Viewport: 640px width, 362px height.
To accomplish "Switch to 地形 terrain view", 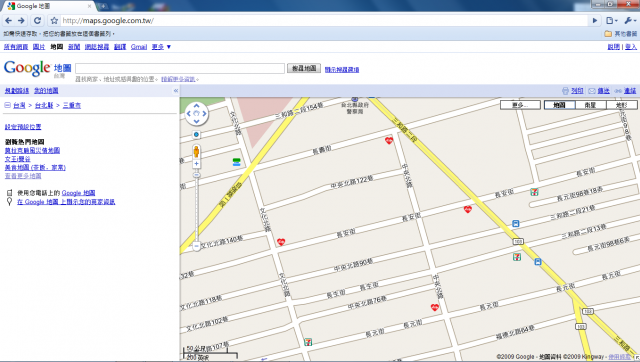I will [622, 105].
